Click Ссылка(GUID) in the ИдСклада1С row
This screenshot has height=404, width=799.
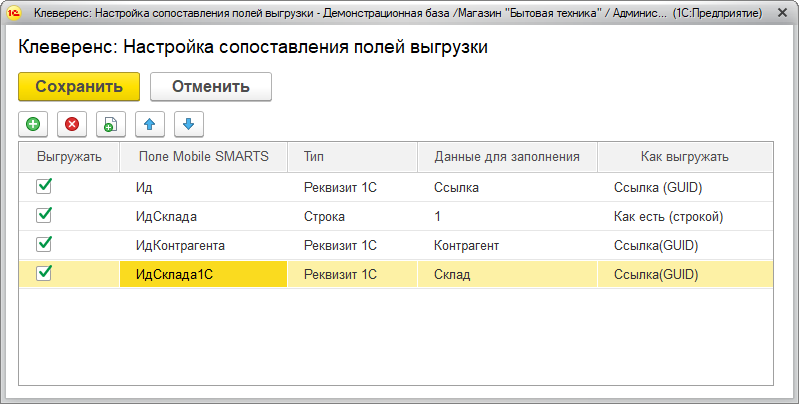685,275
